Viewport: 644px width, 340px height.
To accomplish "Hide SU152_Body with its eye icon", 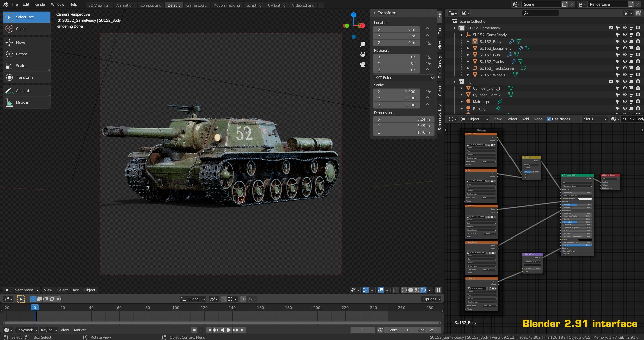I will pyautogui.click(x=625, y=42).
